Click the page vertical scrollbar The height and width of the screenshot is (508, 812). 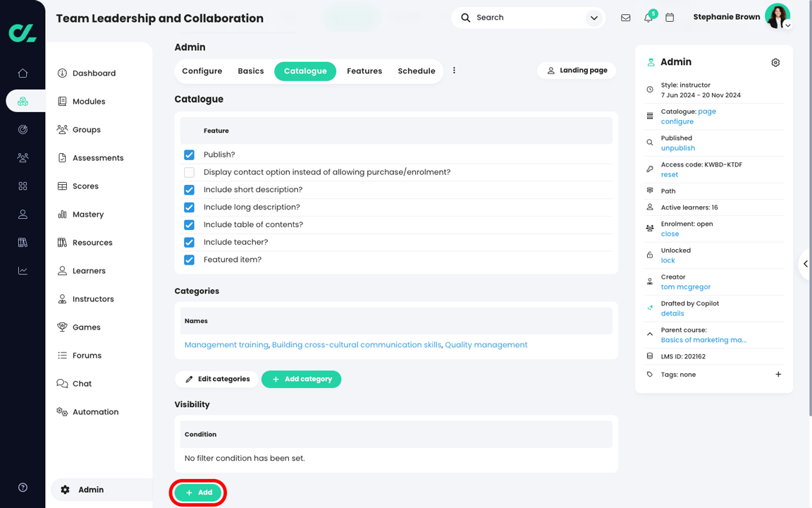[x=810, y=207]
